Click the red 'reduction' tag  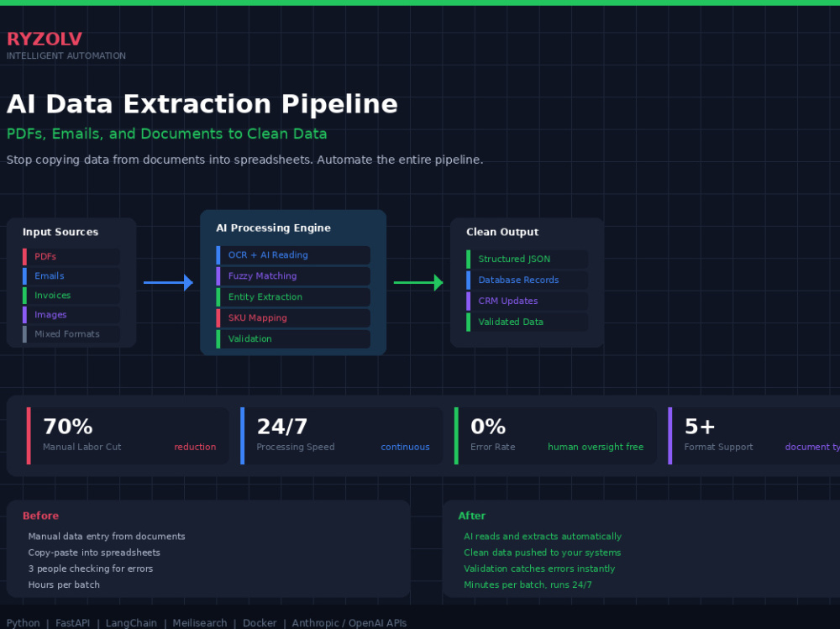(195, 447)
